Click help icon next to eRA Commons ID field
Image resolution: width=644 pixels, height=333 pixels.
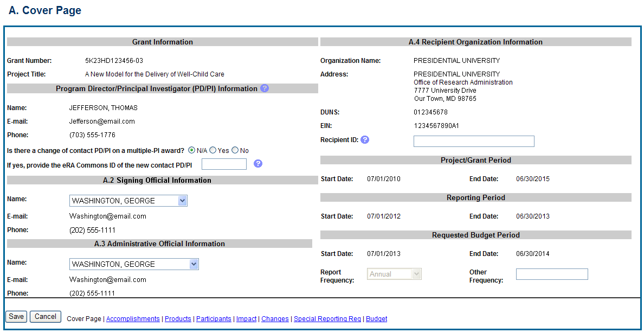(258, 164)
